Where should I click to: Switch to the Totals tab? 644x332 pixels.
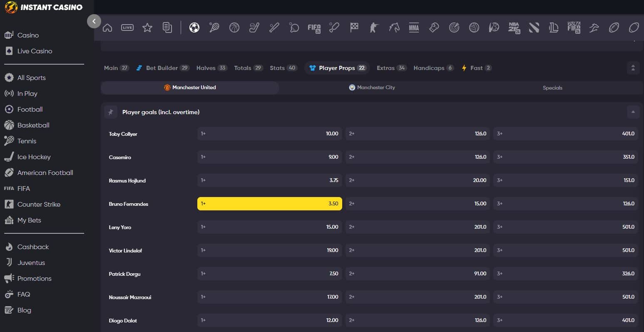(x=249, y=68)
